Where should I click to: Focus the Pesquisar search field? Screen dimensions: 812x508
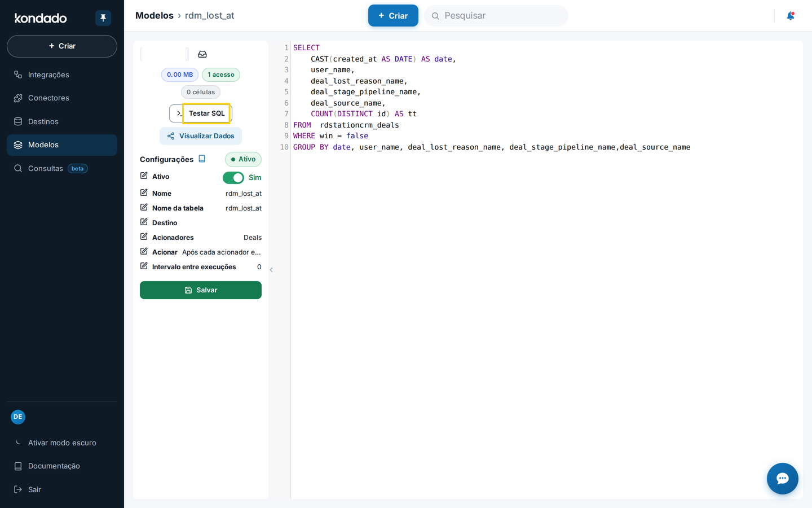coord(496,16)
